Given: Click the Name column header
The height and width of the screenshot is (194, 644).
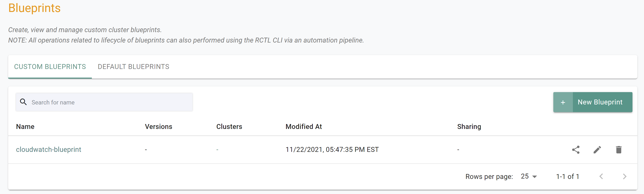Looking at the screenshot, I should pos(25,127).
